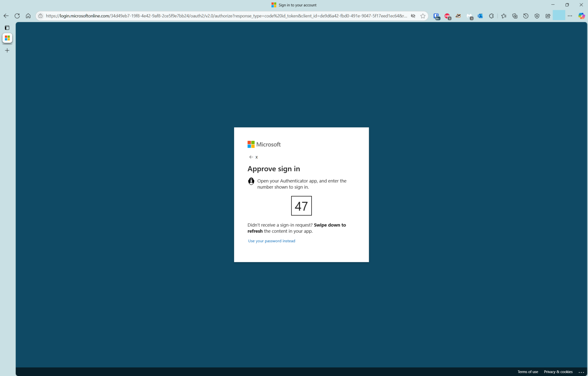Viewport: 588px width, 376px height.
Task: Open the browser profile button
Action: 559,15
